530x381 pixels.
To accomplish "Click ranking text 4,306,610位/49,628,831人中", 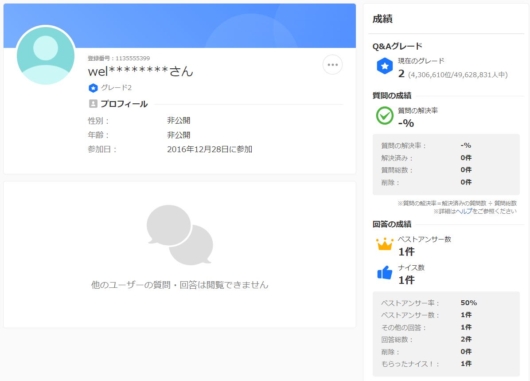I will (458, 75).
